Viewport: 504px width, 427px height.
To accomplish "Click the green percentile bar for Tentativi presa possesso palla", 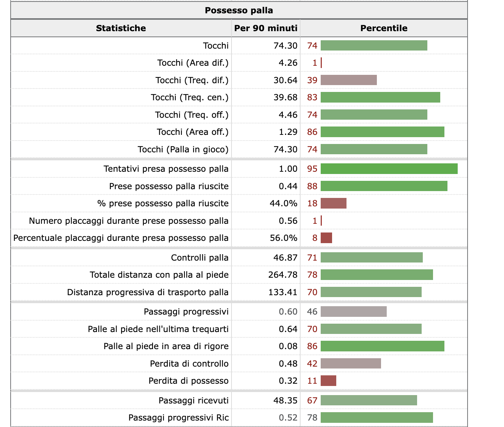I will (x=389, y=169).
